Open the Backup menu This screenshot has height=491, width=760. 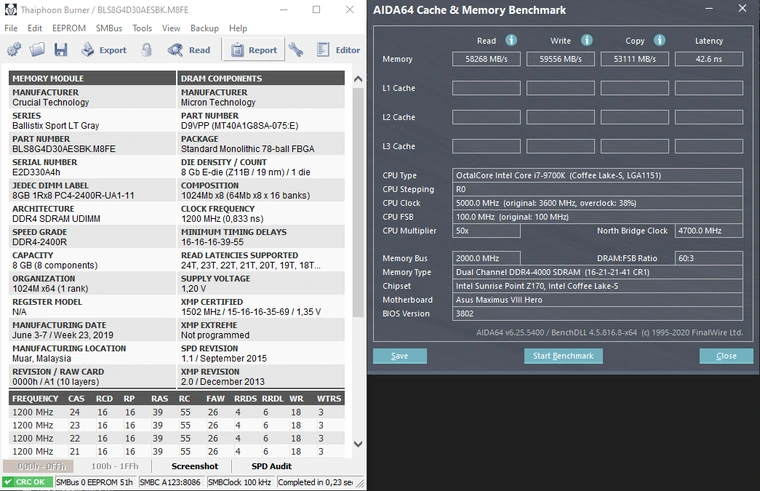point(205,28)
